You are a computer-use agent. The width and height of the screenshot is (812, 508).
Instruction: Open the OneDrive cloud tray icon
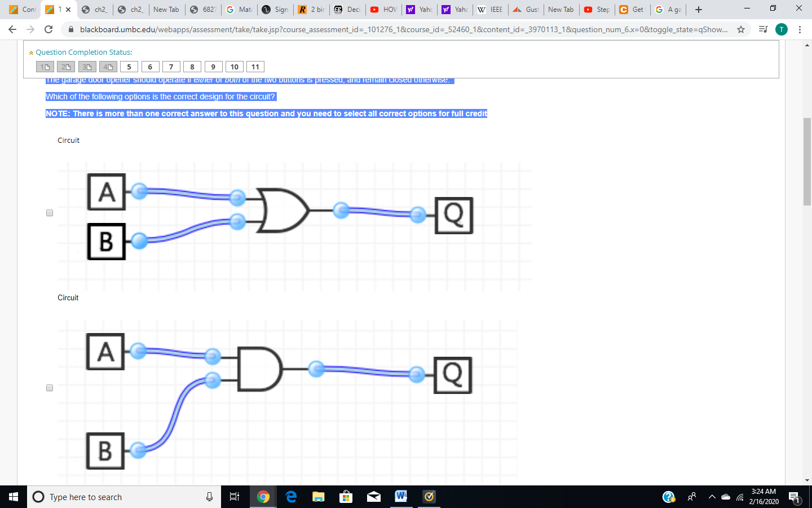(x=726, y=497)
